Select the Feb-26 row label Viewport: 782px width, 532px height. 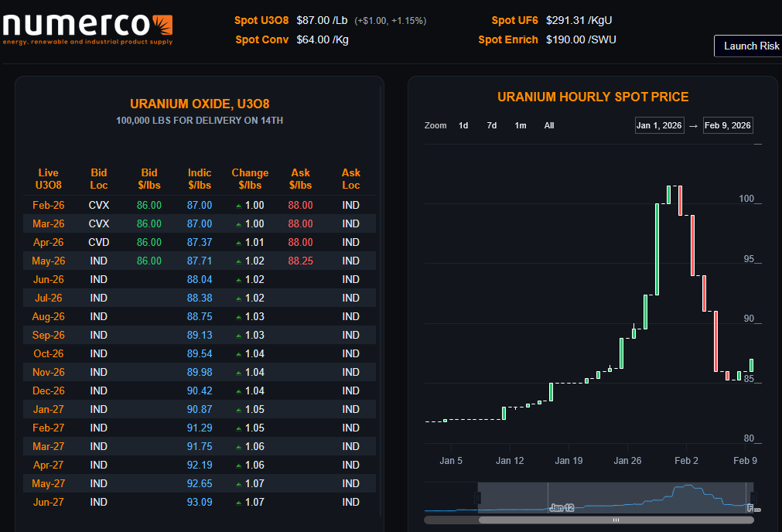click(49, 206)
